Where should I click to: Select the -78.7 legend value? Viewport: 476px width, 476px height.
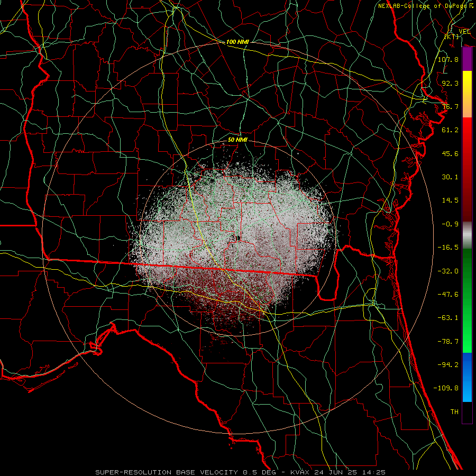448,342
